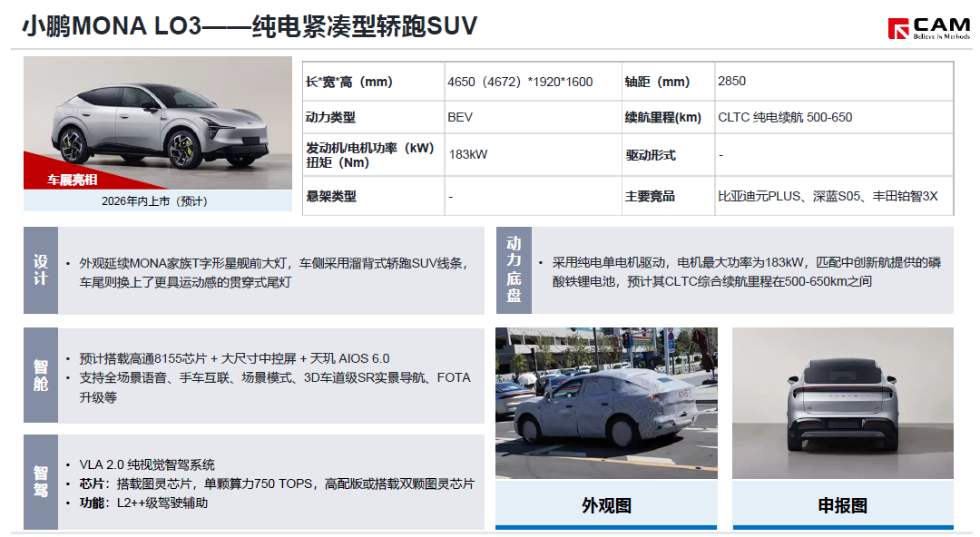The height and width of the screenshot is (537, 980).
Task: Click the "申报图" caption label
Action: 842,505
